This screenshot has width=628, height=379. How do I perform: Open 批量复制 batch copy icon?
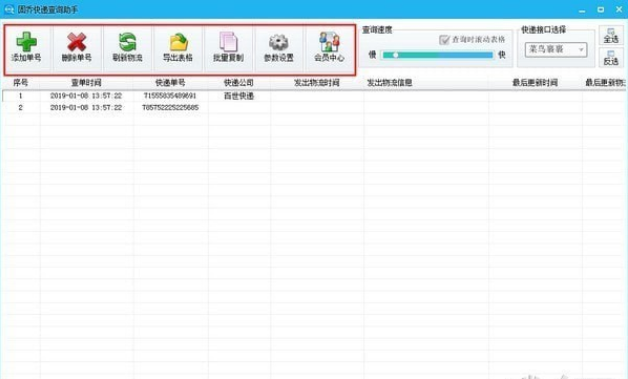coord(228,42)
